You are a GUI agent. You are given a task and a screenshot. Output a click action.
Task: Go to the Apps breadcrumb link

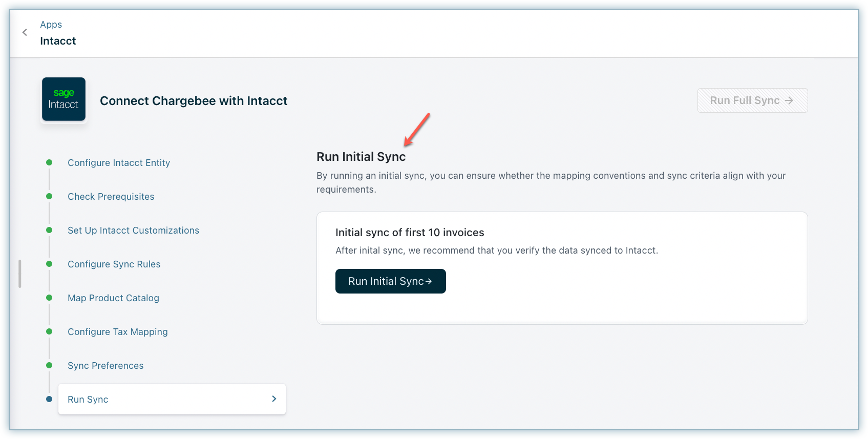(x=51, y=25)
